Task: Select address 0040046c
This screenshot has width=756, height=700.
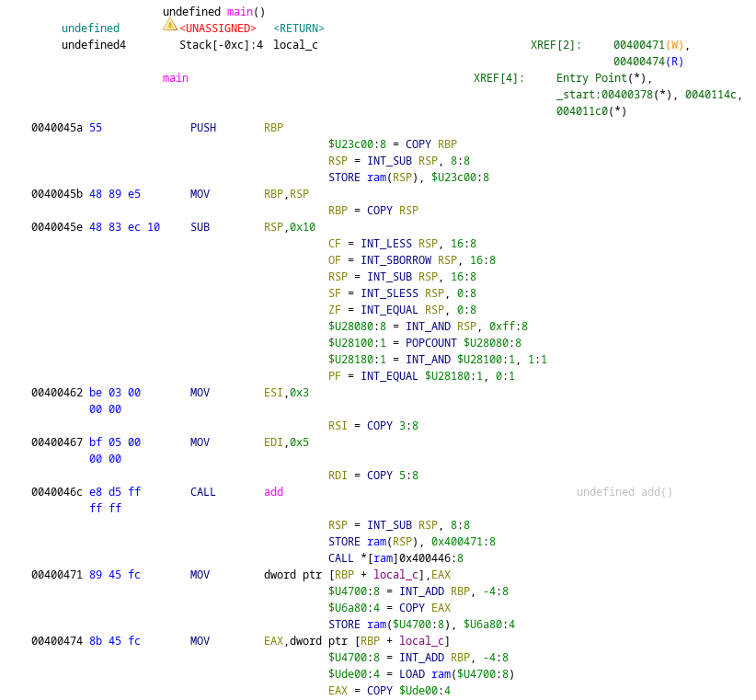Action: coord(57,492)
